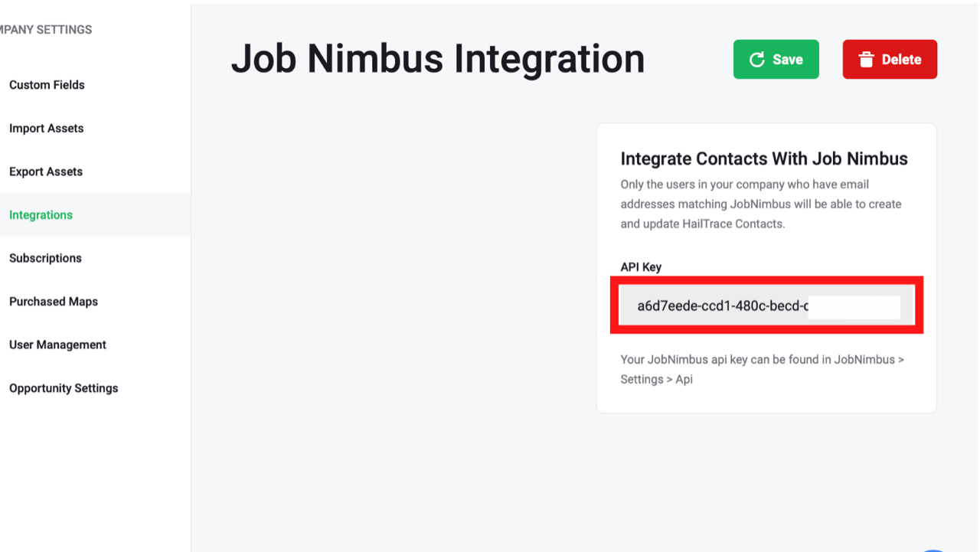Open Subscriptions settings
Viewport: 980px width, 552px height.
[44, 258]
